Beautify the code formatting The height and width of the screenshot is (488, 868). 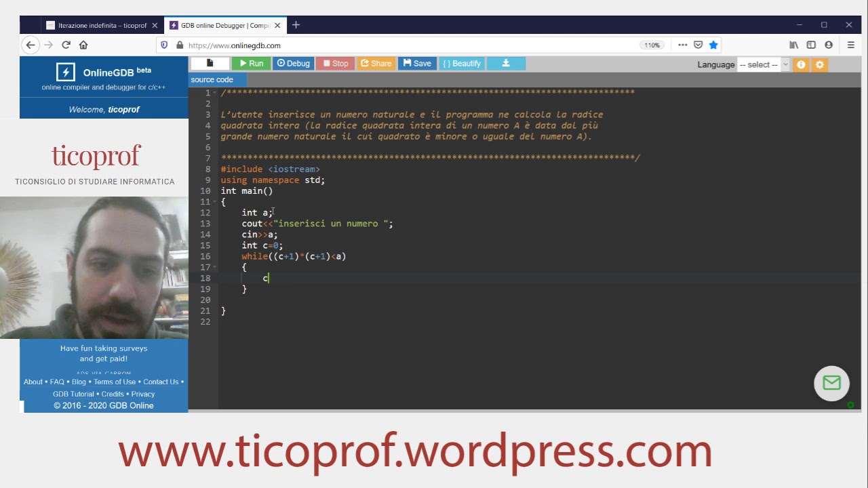(462, 63)
